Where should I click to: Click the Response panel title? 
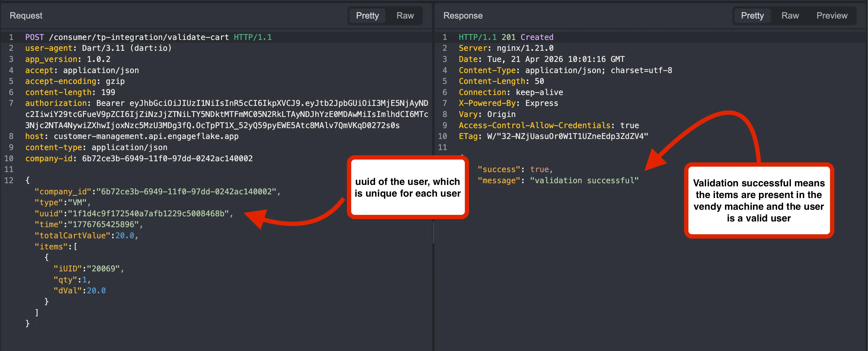pos(463,15)
